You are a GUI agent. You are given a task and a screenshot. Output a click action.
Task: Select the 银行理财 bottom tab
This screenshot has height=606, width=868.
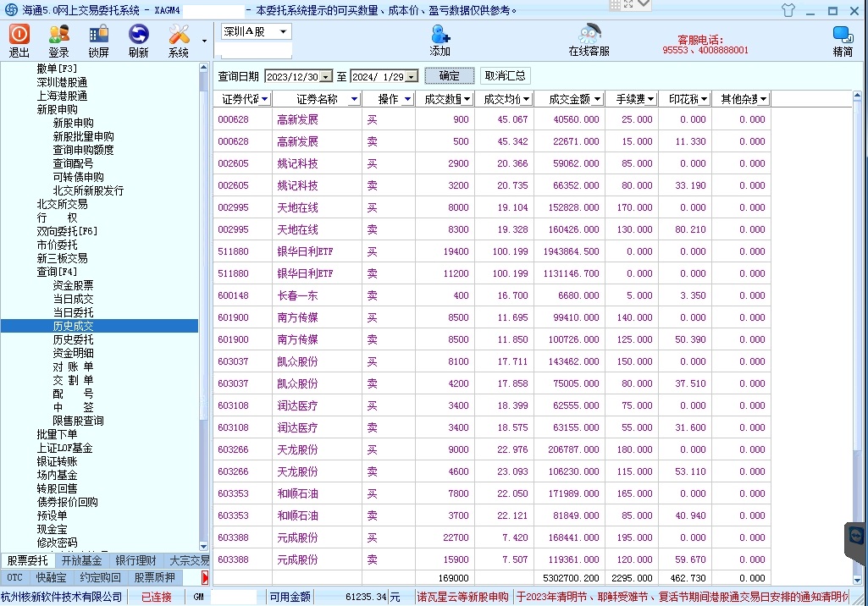tap(136, 560)
